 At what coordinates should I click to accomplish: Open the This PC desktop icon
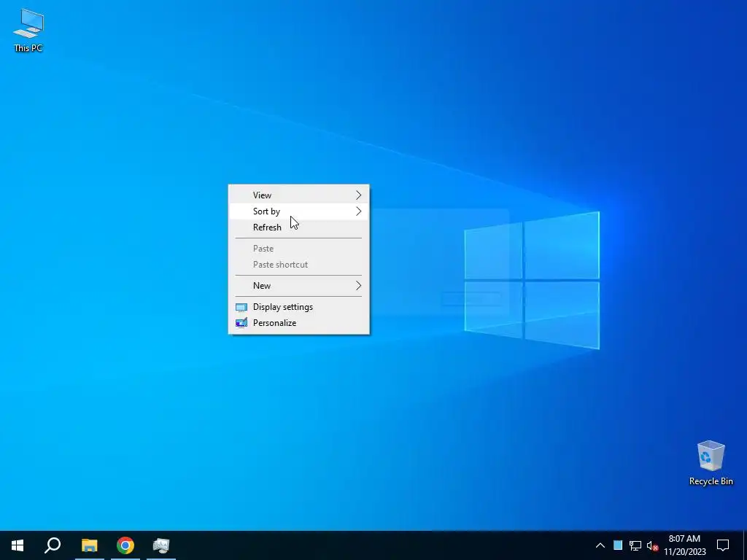28,30
